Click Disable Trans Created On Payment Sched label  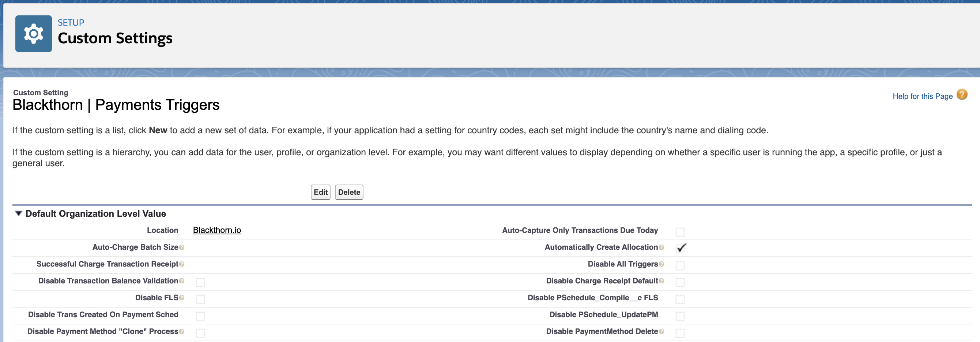pyautogui.click(x=103, y=315)
